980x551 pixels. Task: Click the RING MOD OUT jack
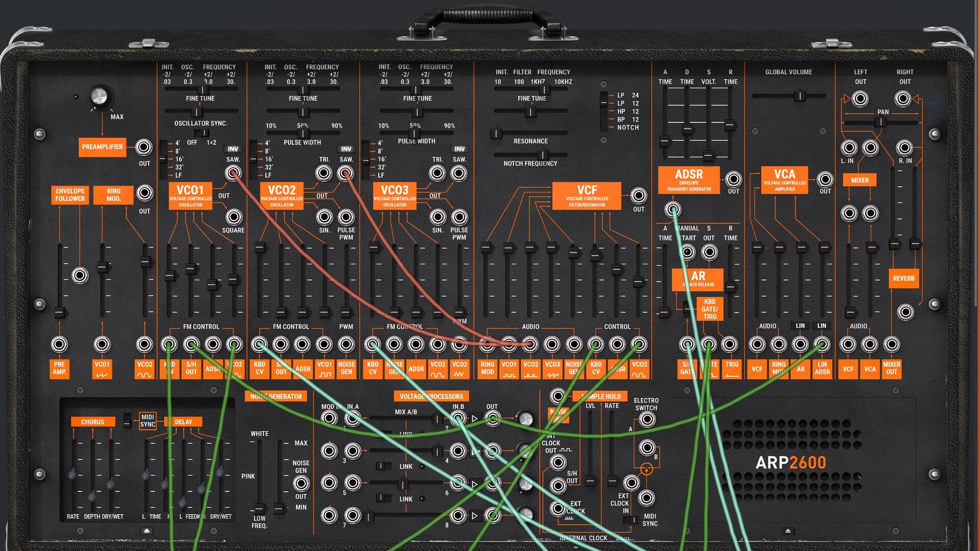(145, 193)
